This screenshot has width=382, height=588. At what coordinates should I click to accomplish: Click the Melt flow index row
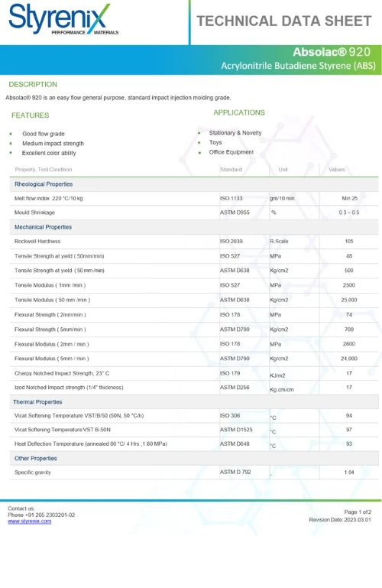[x=194, y=198]
